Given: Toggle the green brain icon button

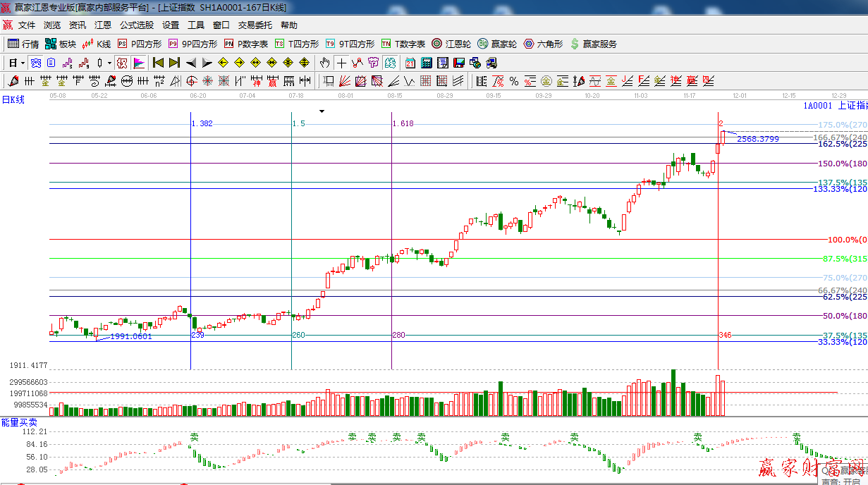Looking at the screenshot, I should pyautogui.click(x=389, y=63).
